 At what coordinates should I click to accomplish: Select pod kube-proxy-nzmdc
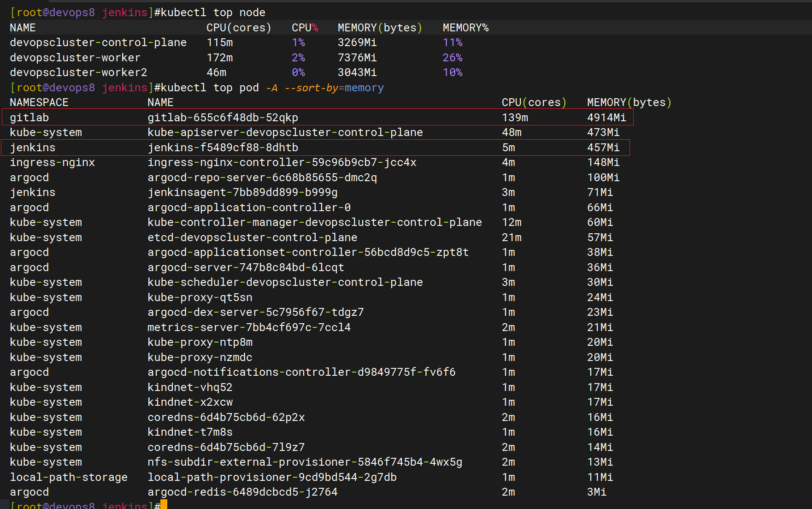tap(200, 357)
